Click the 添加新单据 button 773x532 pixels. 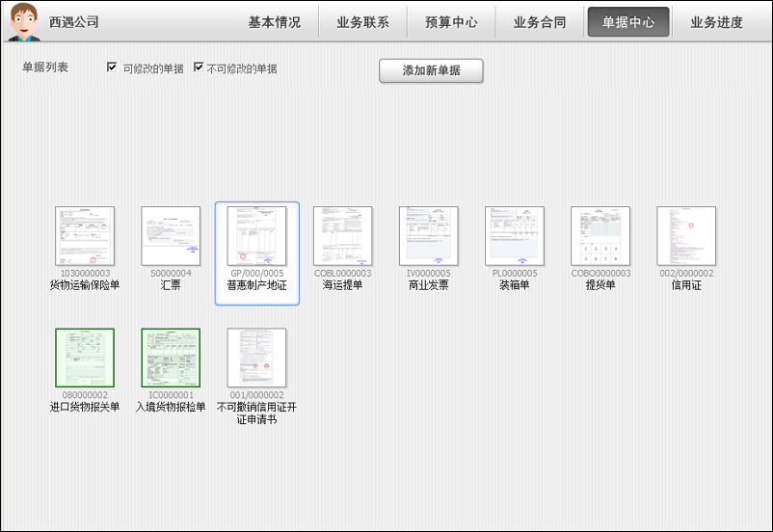[431, 71]
